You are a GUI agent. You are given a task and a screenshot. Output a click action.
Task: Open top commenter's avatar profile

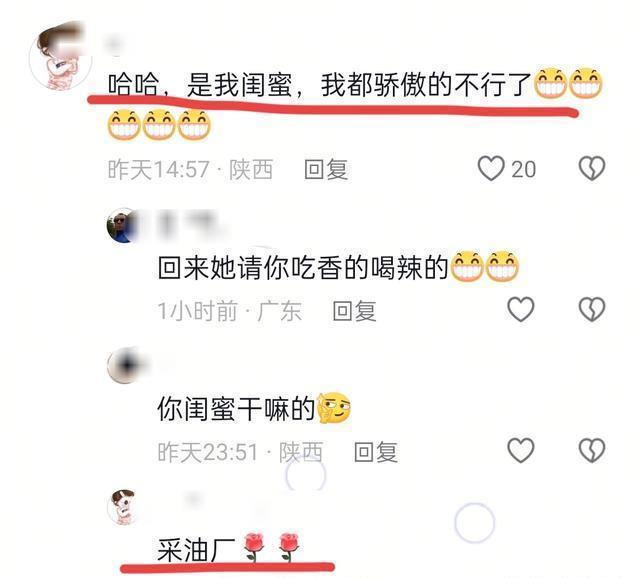pyautogui.click(x=60, y=57)
